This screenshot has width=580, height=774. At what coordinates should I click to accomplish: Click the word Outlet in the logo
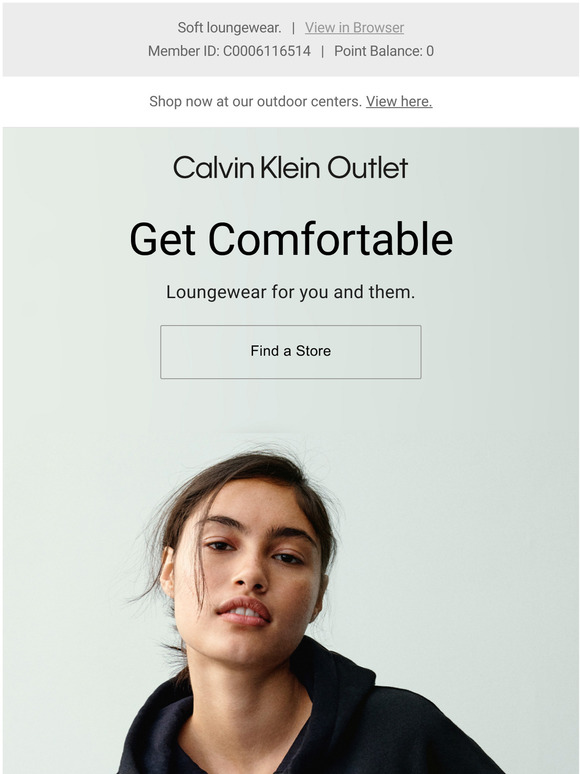coord(368,167)
